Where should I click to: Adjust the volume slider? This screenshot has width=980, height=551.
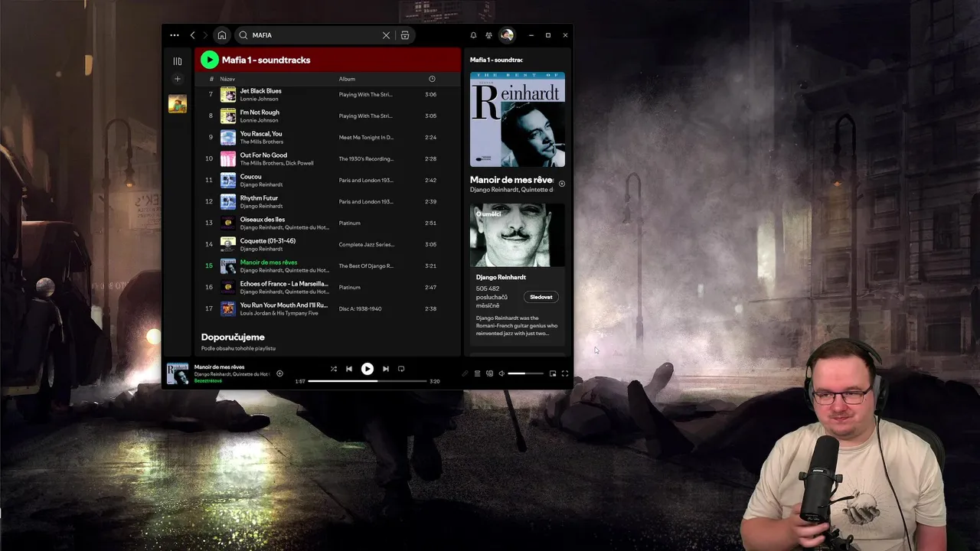(526, 373)
